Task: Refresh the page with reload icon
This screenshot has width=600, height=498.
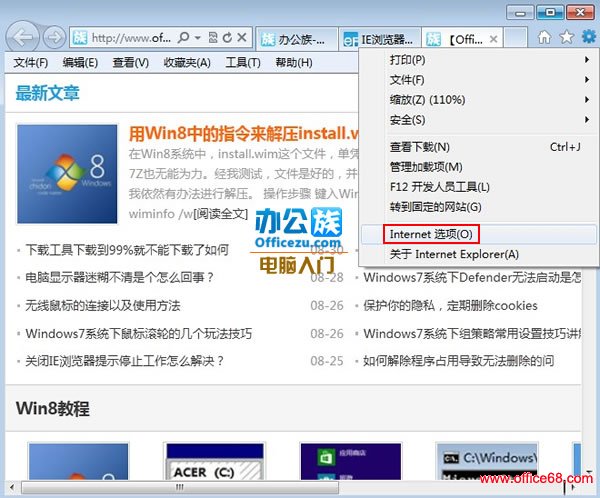Action: pyautogui.click(x=227, y=38)
